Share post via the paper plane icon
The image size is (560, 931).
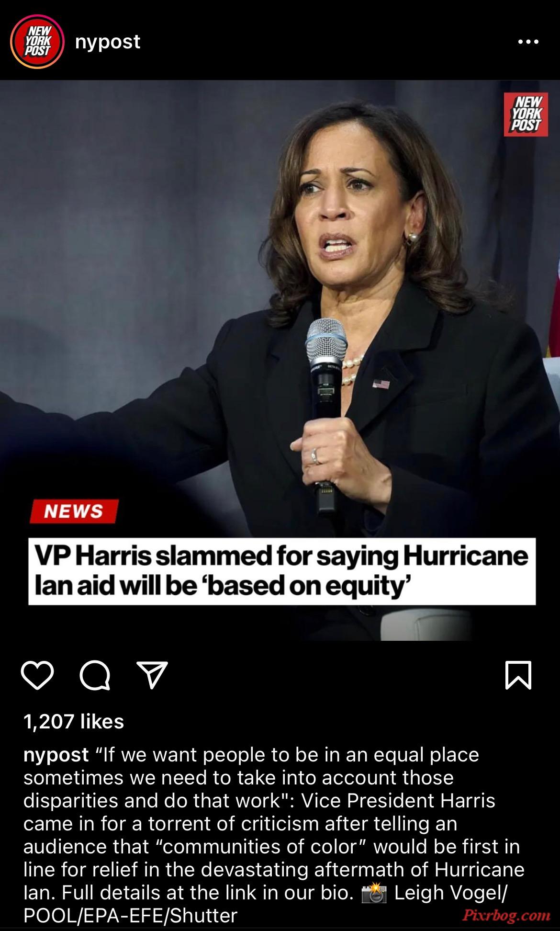tap(152, 675)
